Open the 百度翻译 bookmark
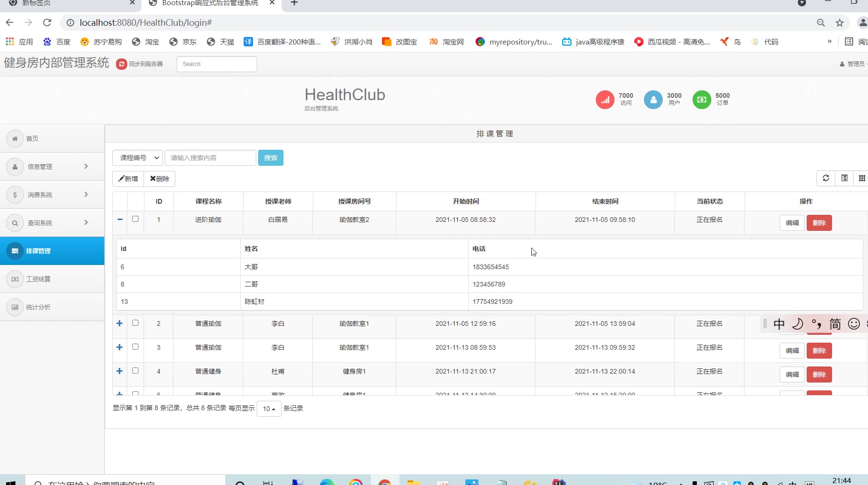The image size is (868, 485). click(x=282, y=42)
